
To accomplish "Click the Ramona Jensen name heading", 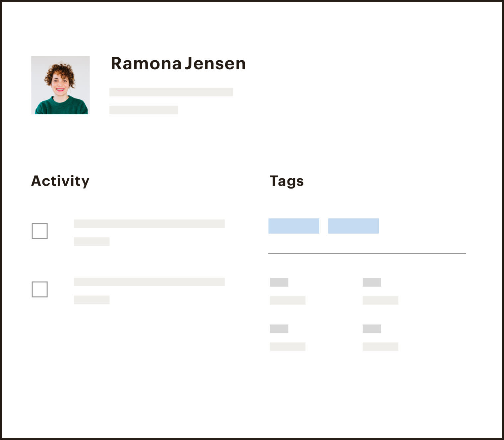I will point(178,63).
